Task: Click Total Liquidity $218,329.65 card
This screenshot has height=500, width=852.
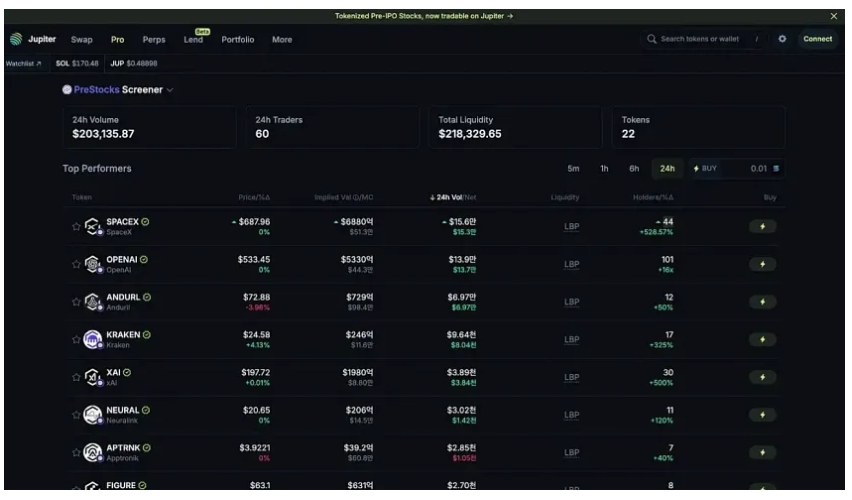Action: coord(516,127)
